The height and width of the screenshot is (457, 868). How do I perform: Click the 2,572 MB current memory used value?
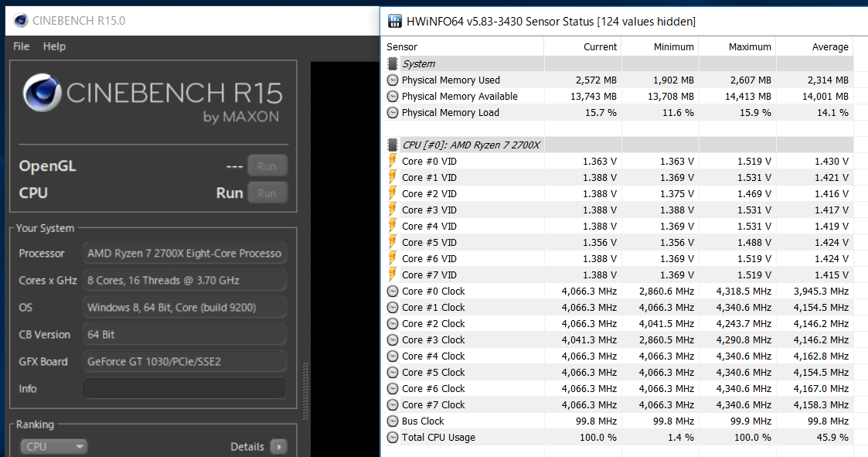(x=596, y=80)
